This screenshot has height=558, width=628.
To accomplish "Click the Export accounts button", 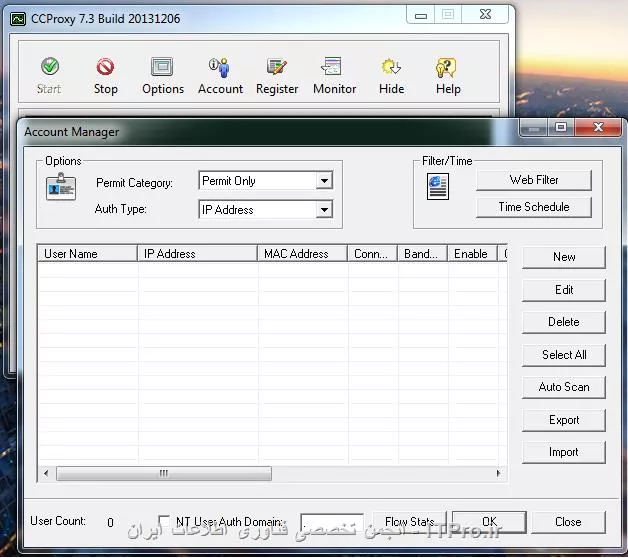I will [564, 420].
